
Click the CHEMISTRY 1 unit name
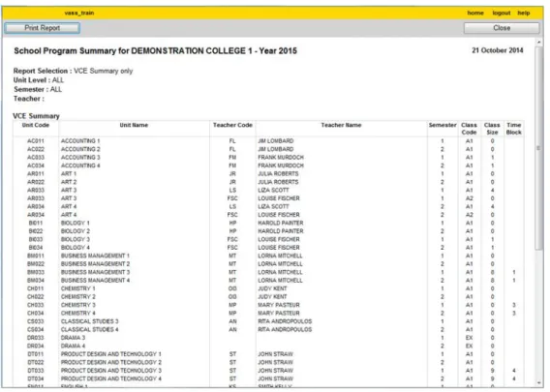[77, 288]
